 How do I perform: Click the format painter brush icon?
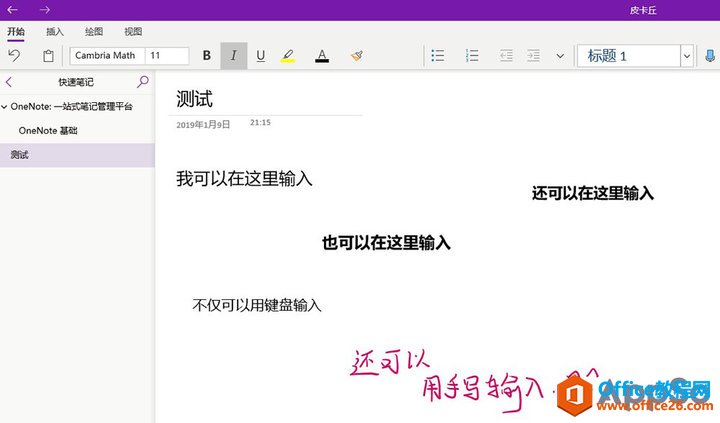357,56
